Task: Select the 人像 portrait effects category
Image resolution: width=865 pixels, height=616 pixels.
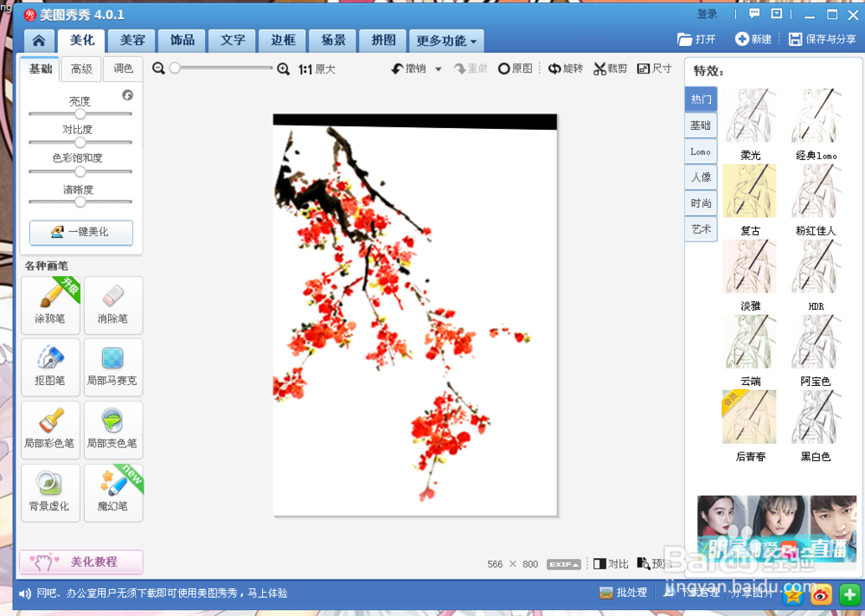Action: click(702, 177)
